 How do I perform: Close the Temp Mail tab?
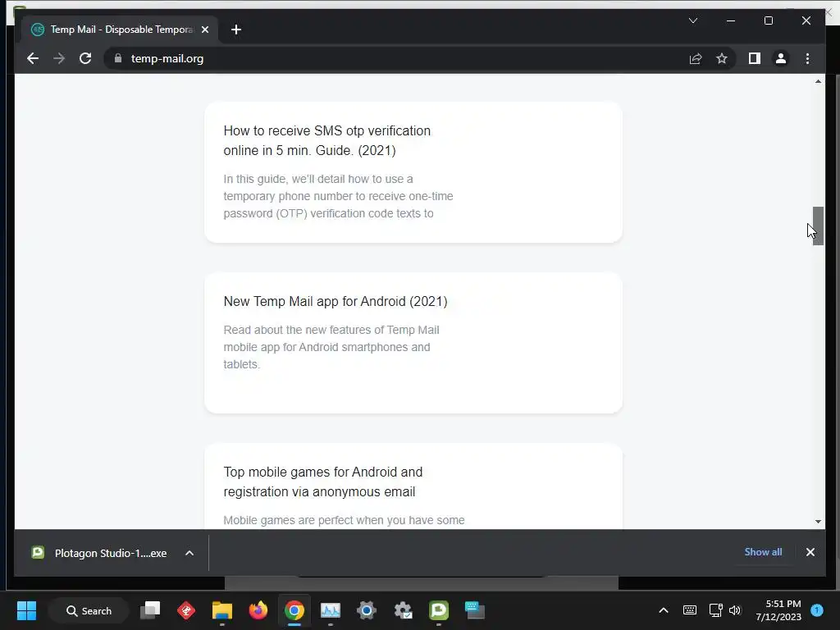pyautogui.click(x=204, y=30)
